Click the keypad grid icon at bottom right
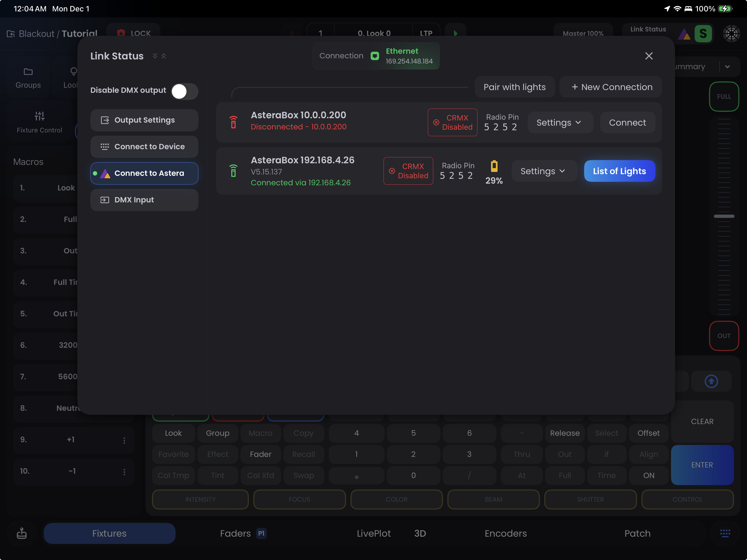Screen dimensions: 747x560 click(x=725, y=533)
